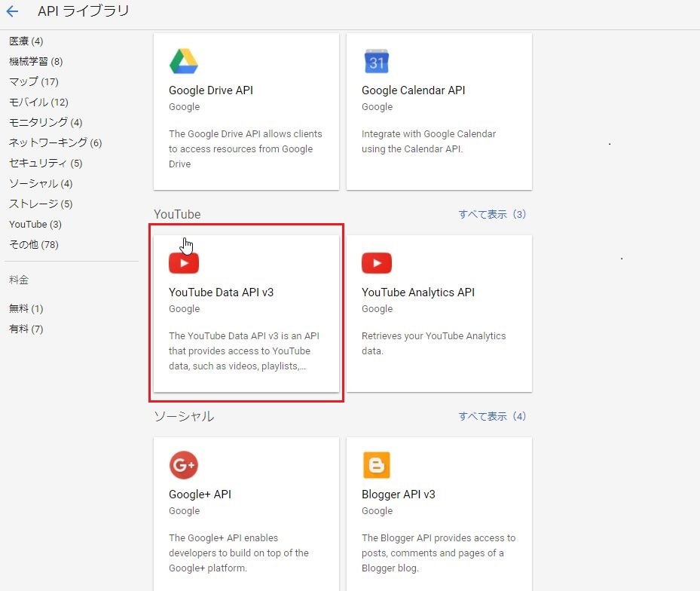Viewport: 700px width, 591px height.
Task: Filter by 医療 (4) category
Action: [x=26, y=41]
